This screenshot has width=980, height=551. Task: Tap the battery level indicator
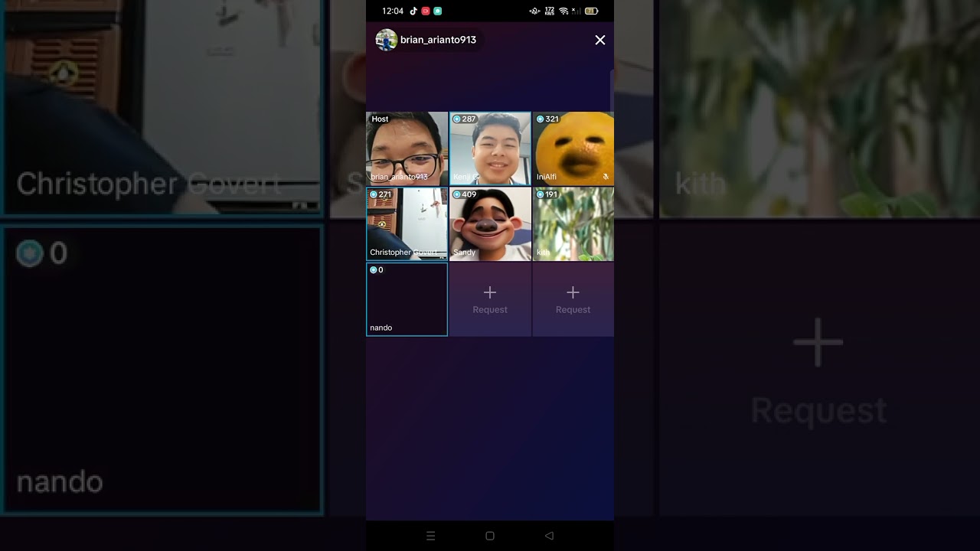point(591,11)
